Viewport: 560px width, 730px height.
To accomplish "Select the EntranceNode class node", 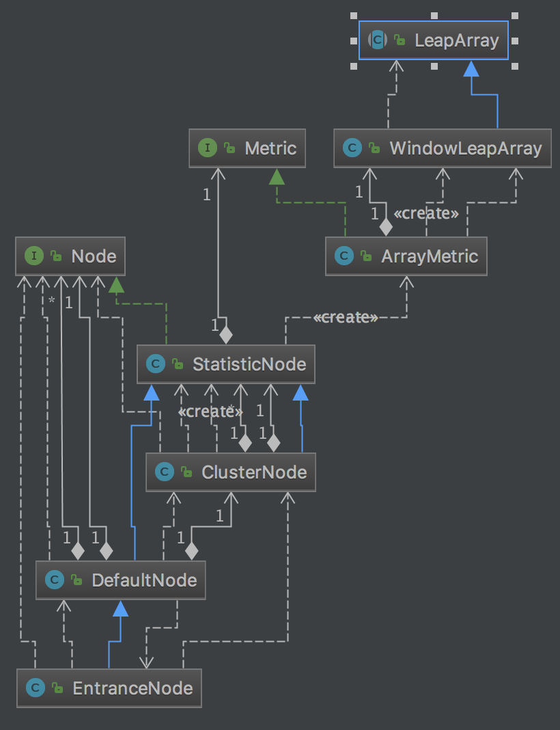I will (x=109, y=688).
